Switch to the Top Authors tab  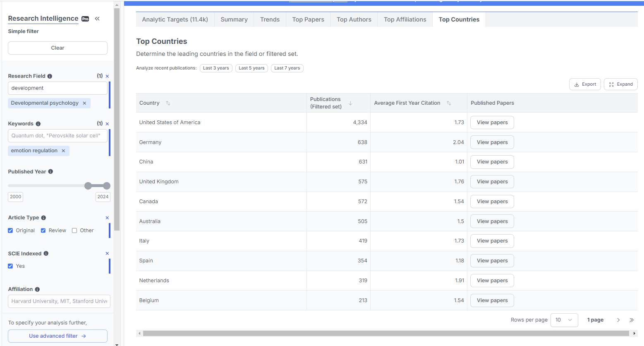click(x=354, y=19)
